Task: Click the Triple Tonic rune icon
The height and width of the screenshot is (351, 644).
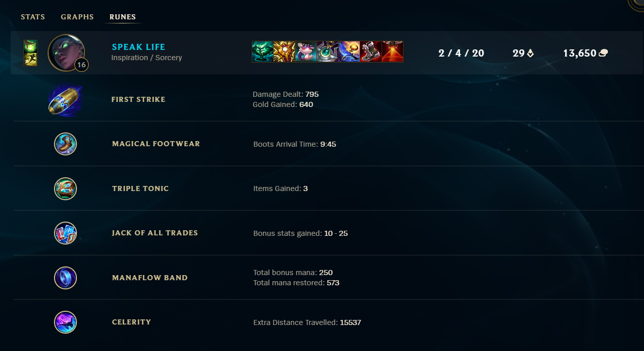Action: pos(65,188)
